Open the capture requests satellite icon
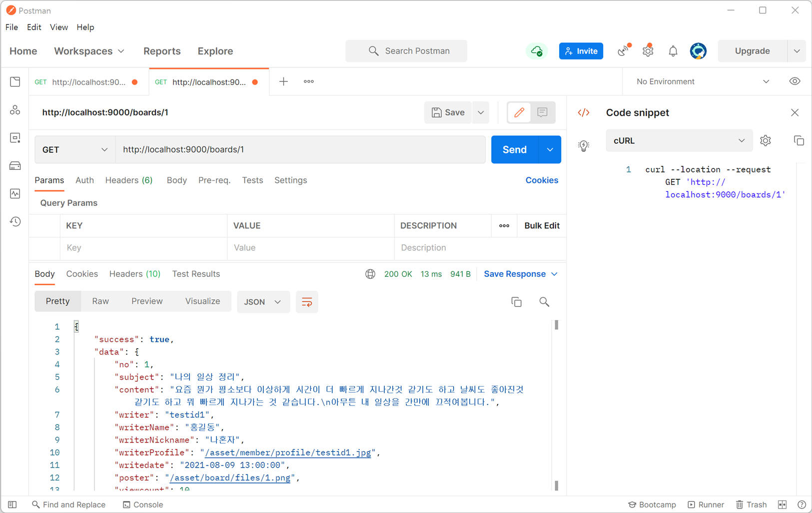 (624, 50)
